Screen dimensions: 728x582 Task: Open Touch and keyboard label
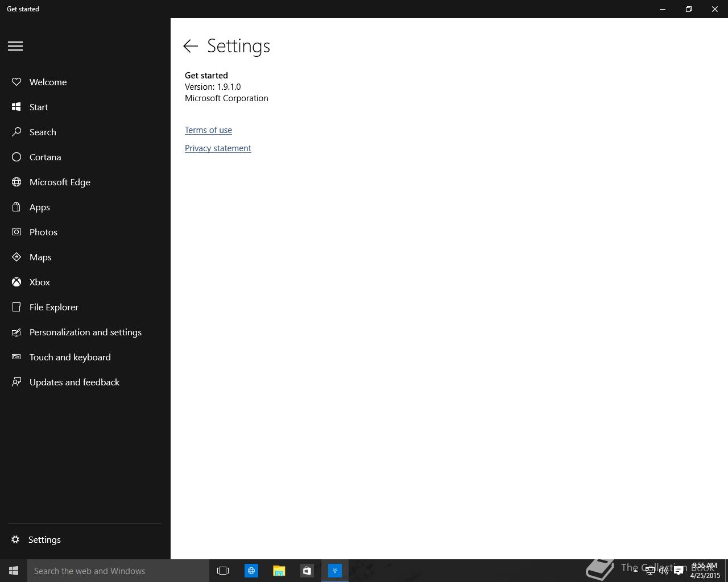[x=70, y=357]
